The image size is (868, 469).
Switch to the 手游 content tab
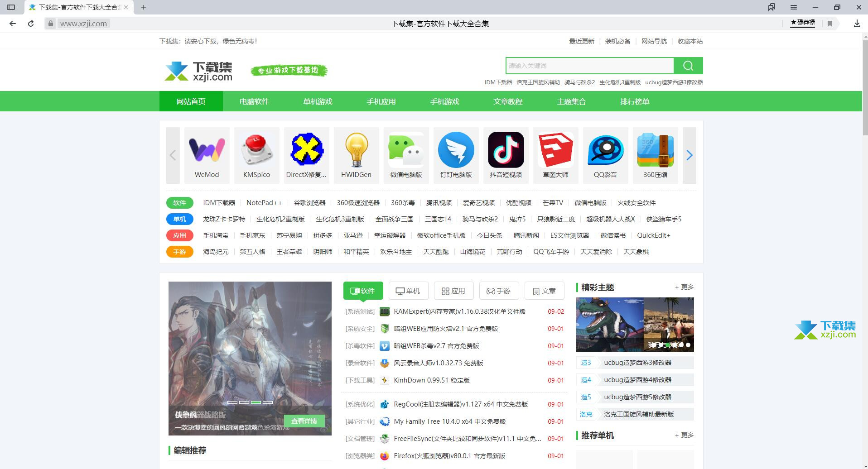499,291
